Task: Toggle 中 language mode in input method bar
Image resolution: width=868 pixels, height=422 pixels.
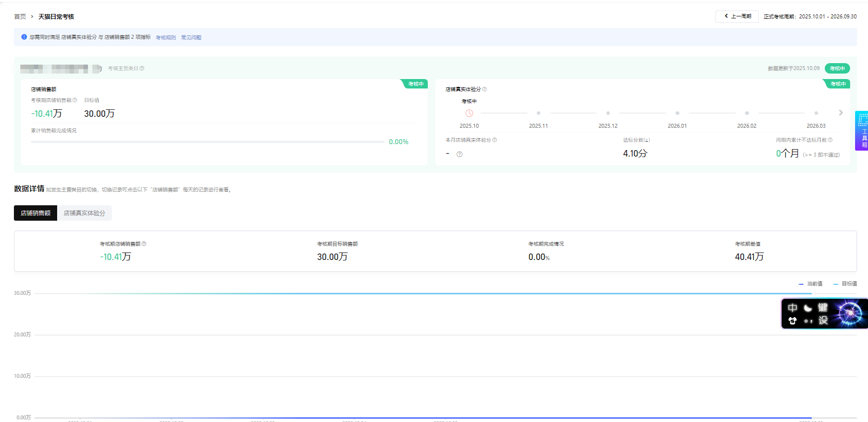Action: click(792, 308)
